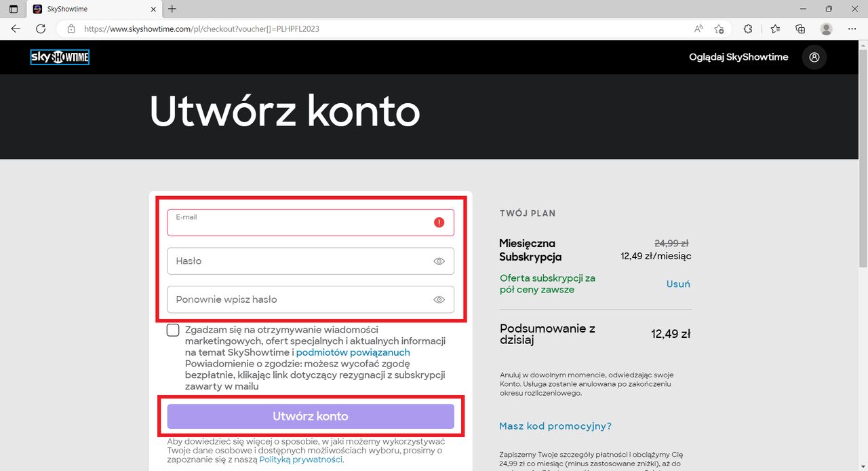Go back to previous page
Screen dimensions: 868x471
pos(16,29)
